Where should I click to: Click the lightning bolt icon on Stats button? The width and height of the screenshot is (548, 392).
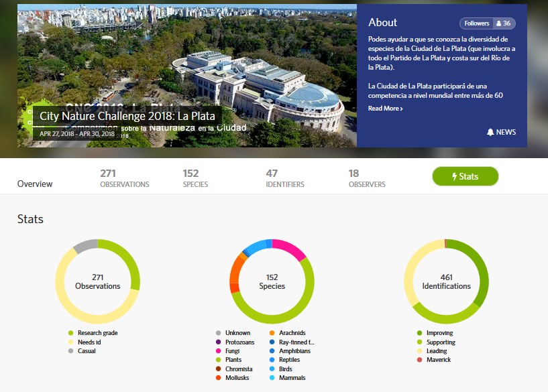(x=454, y=176)
